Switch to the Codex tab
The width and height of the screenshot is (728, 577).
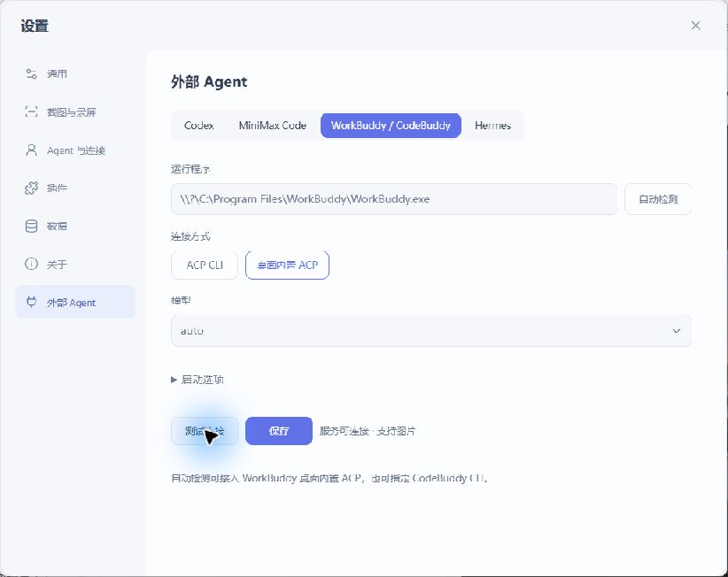pos(198,126)
